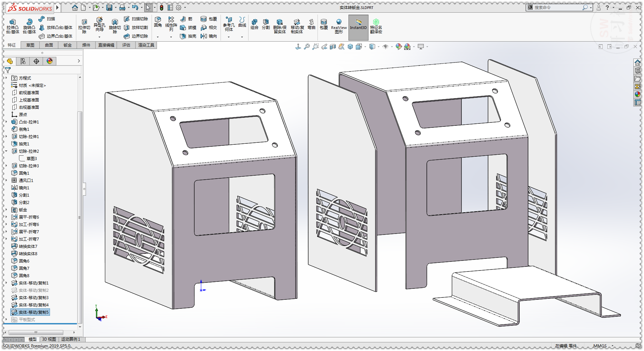
Task: Select the 圆角 (Fillet) feature tool
Action: click(x=158, y=23)
